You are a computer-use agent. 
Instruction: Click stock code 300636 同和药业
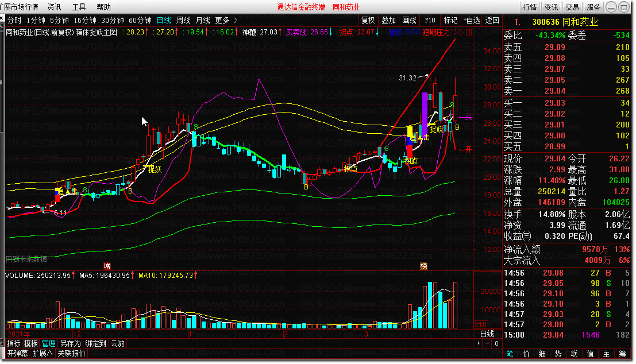click(x=565, y=22)
